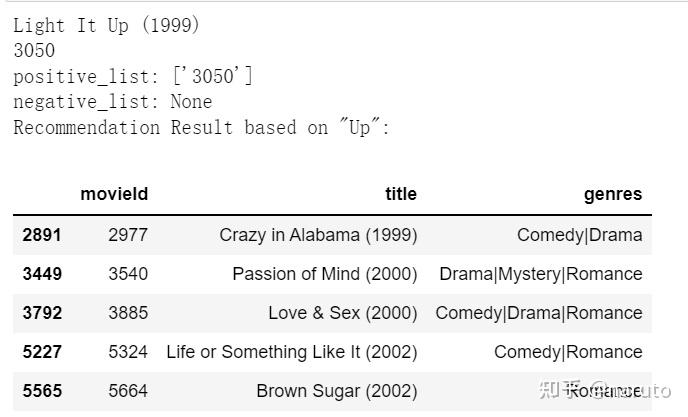
Task: Select row index 3792
Action: pos(42,313)
